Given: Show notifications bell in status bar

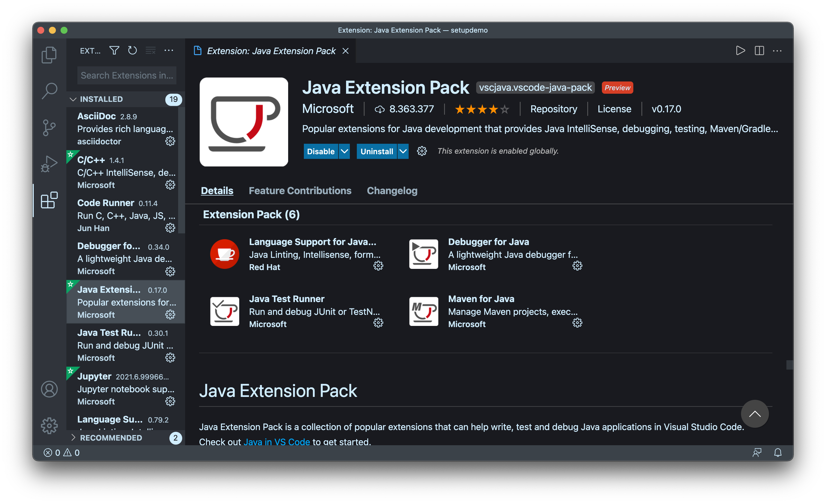Looking at the screenshot, I should pos(778,453).
